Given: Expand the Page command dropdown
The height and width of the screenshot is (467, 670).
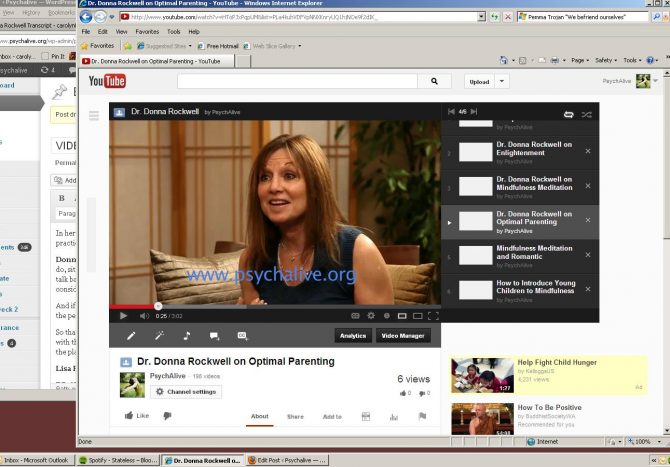Looking at the screenshot, I should click(x=580, y=60).
